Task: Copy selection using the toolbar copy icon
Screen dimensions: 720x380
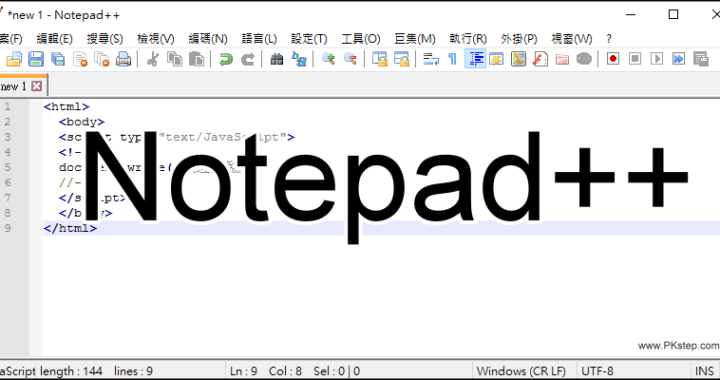Action: tap(174, 59)
